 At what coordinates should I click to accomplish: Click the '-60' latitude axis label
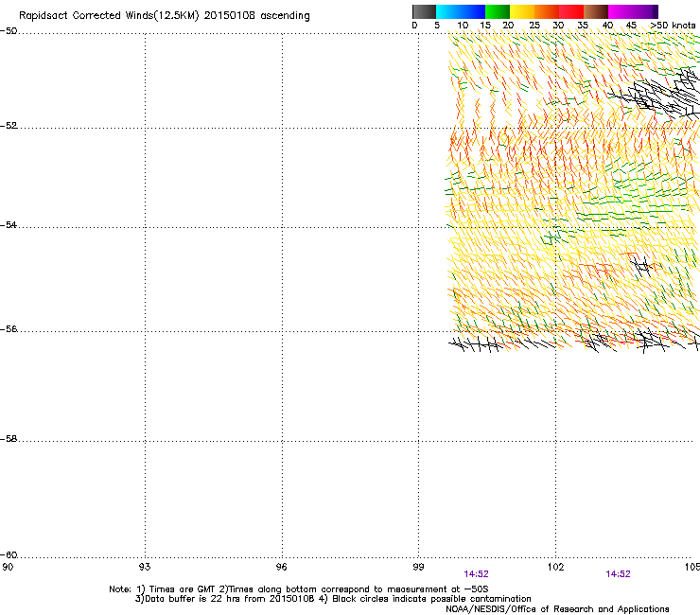tap(9, 555)
